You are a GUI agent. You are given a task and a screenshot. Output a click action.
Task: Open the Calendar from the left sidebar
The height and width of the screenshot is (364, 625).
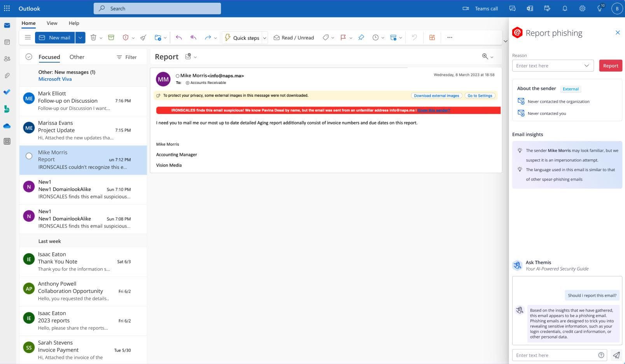point(7,42)
